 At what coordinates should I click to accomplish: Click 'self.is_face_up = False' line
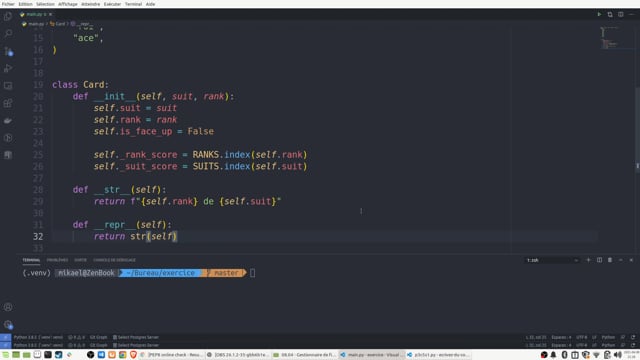point(153,131)
